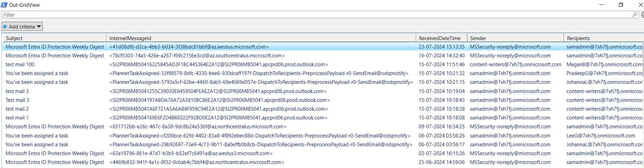Screen dimensions: 644x168
Task: Sort by the ReceivedDateTime column header
Action: pos(442,38)
